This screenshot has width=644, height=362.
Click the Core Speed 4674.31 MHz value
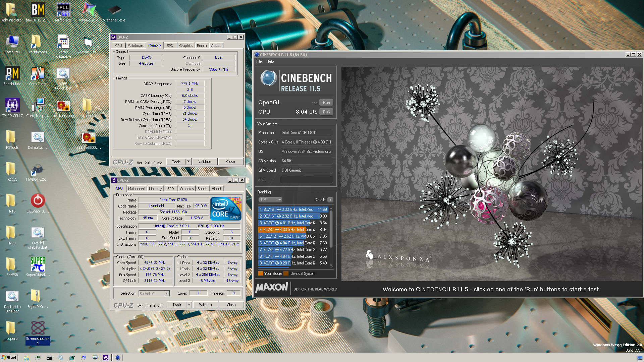(x=155, y=262)
